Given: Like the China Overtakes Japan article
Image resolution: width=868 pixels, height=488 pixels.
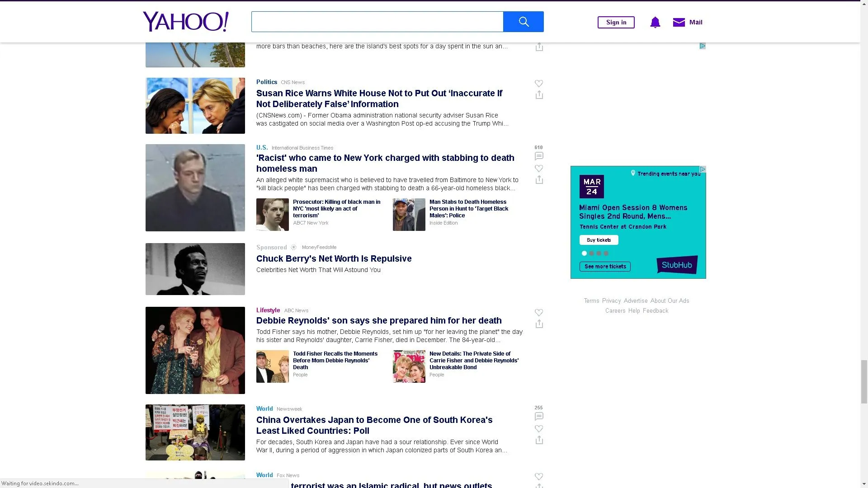Looking at the screenshot, I should point(539,429).
